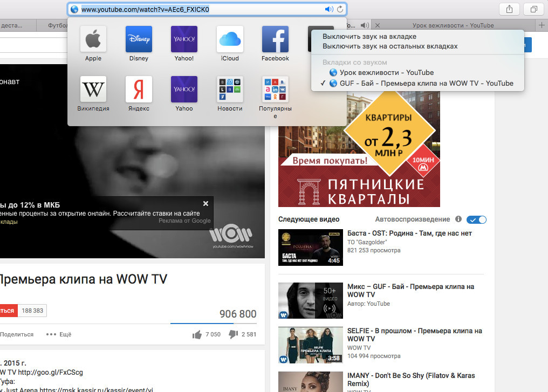The height and width of the screenshot is (392, 548).
Task: Click the reload page icon
Action: (x=340, y=9)
